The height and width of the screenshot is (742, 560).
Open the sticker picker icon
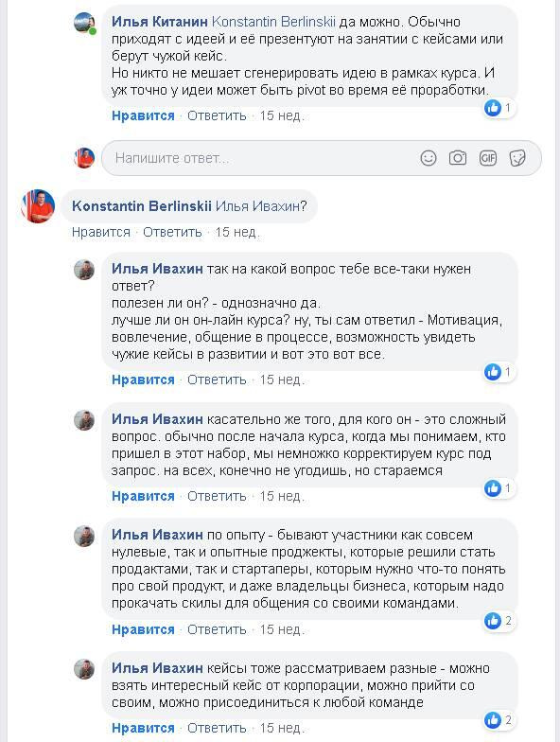pyautogui.click(x=516, y=158)
